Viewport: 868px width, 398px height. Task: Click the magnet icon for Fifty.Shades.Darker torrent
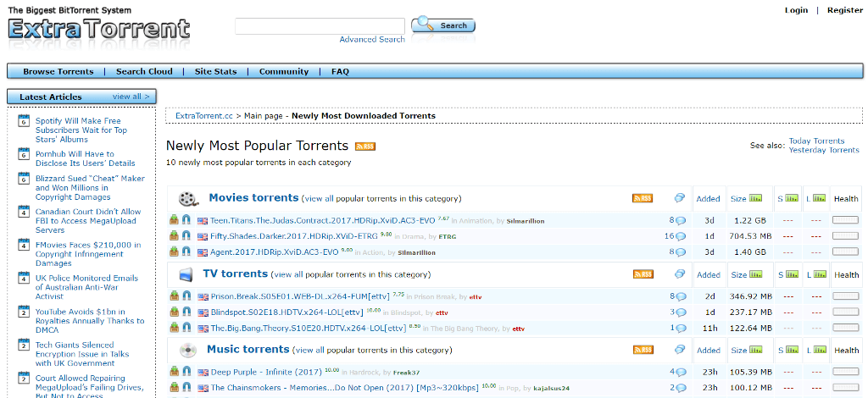point(186,235)
